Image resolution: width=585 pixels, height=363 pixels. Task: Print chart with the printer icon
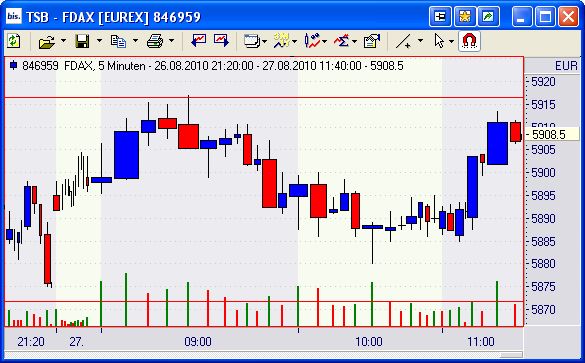coord(155,41)
